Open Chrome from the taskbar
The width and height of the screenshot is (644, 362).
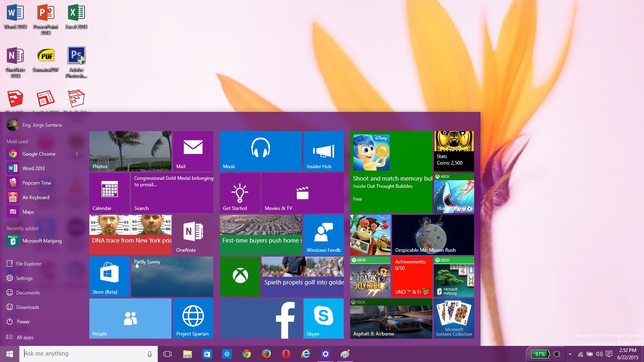pyautogui.click(x=247, y=354)
